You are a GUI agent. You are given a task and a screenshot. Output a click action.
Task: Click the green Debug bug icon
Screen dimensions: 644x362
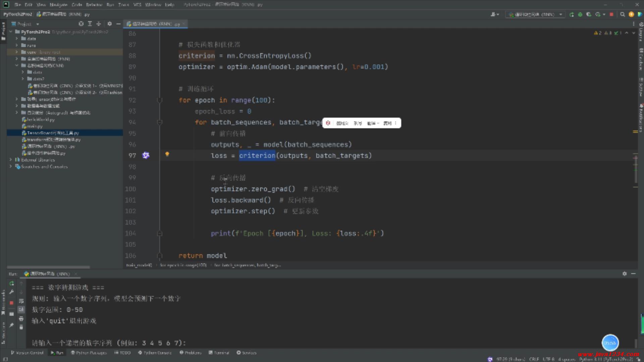[x=580, y=14]
